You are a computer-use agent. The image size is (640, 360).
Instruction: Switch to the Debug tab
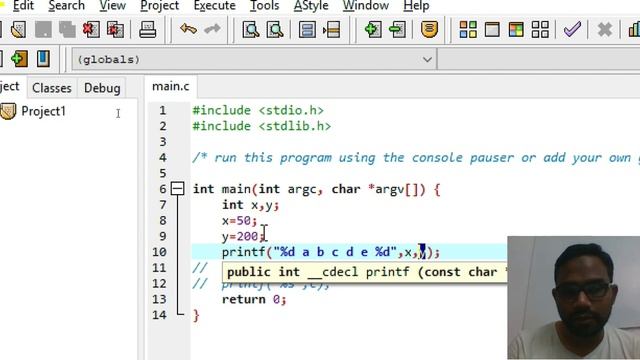click(x=102, y=88)
